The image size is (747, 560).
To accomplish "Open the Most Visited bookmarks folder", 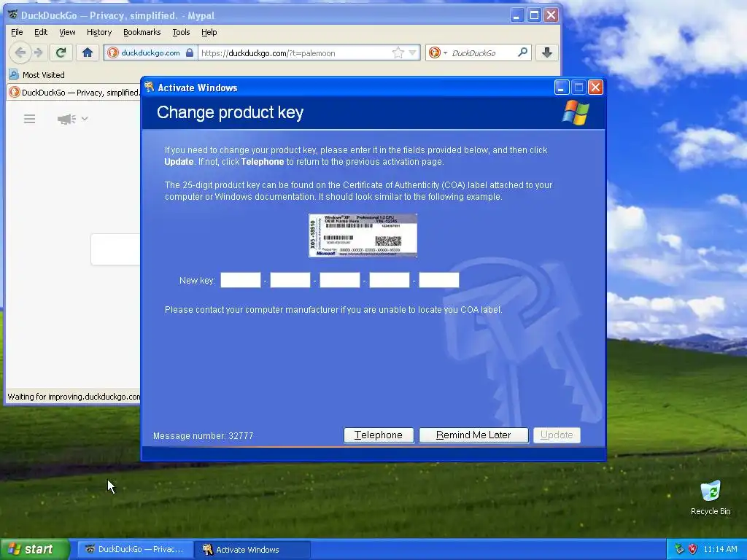I will (36, 75).
